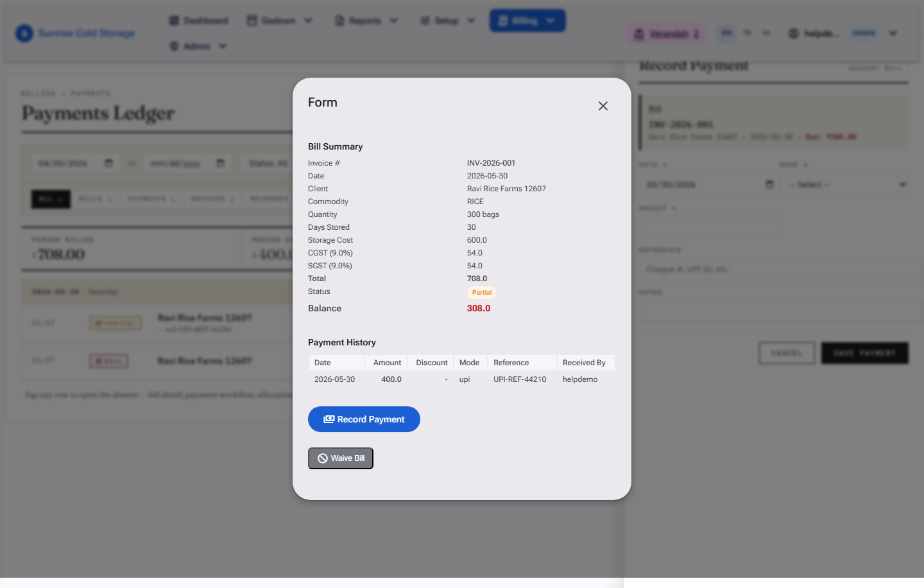Click the Godown warehouse icon
The height and width of the screenshot is (588, 924).
pos(252,21)
